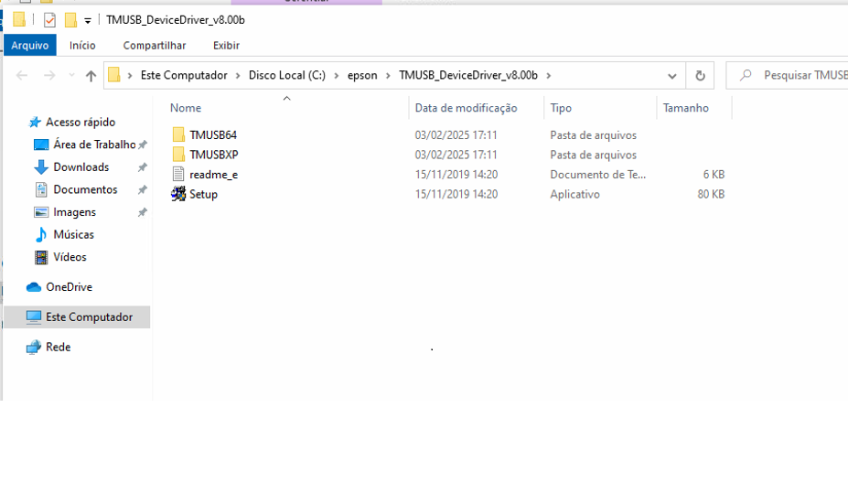Click the readme_e file name
The width and height of the screenshot is (848, 504).
coord(214,175)
